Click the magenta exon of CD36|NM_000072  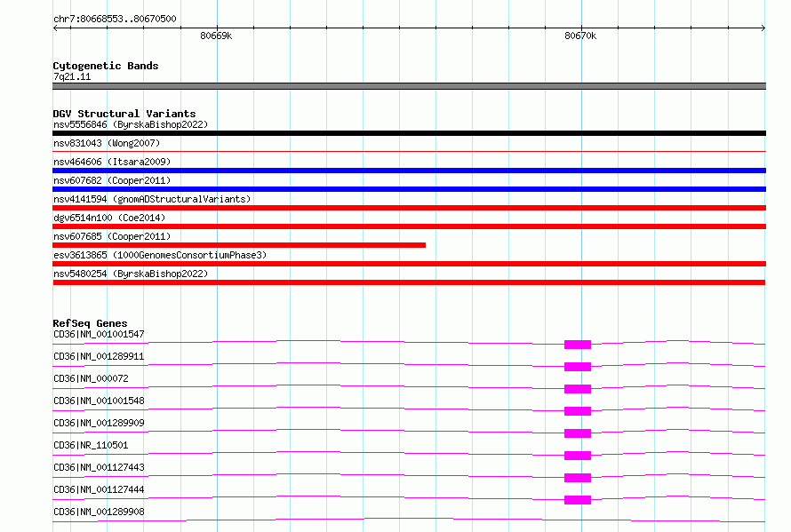[578, 389]
